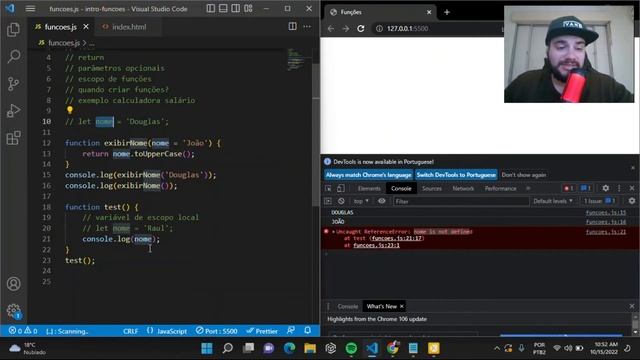Open DevTools Console tab

(x=401, y=189)
